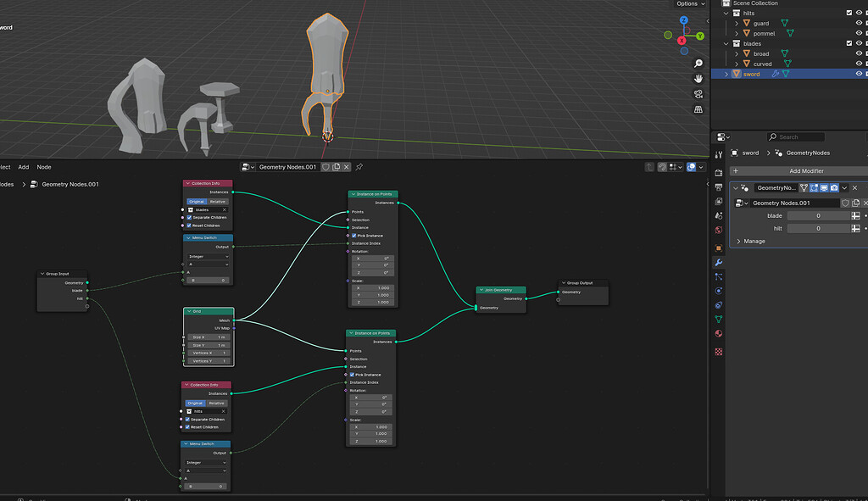Viewport: 868px width, 501px height.
Task: Toggle modifier edit mode display icon
Action: [814, 188]
